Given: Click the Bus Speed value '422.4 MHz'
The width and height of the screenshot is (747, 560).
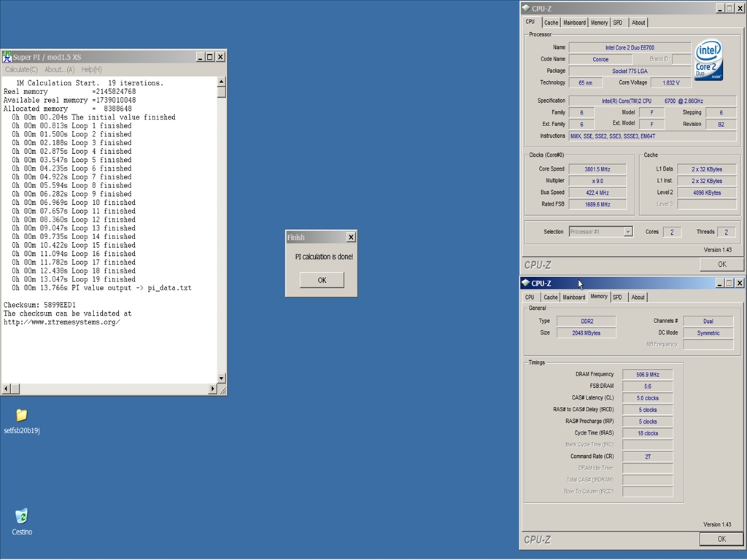Looking at the screenshot, I should coord(597,192).
